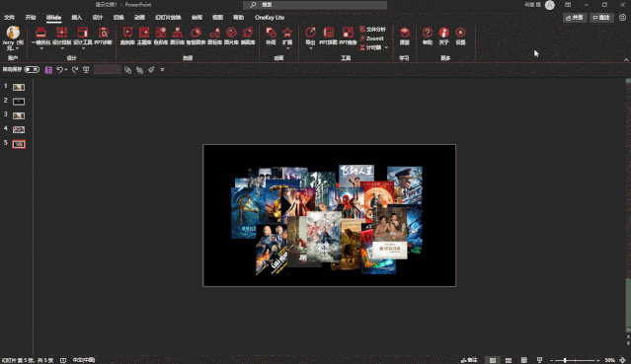Switch to the 插入 Insert tab
Image resolution: width=631 pixels, height=364 pixels.
click(x=76, y=18)
